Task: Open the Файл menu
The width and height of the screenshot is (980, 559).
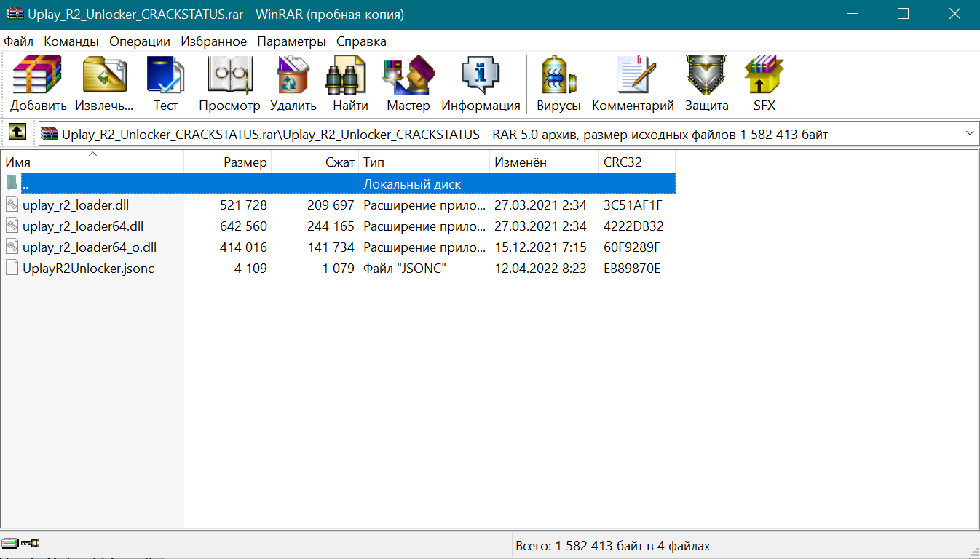Action: pos(19,41)
